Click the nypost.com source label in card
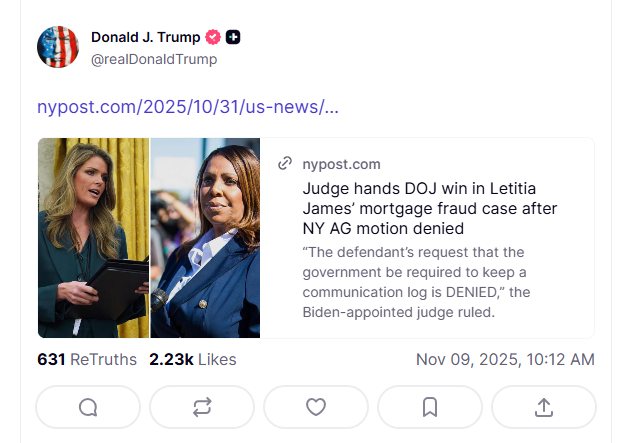The image size is (629, 443). tap(341, 164)
